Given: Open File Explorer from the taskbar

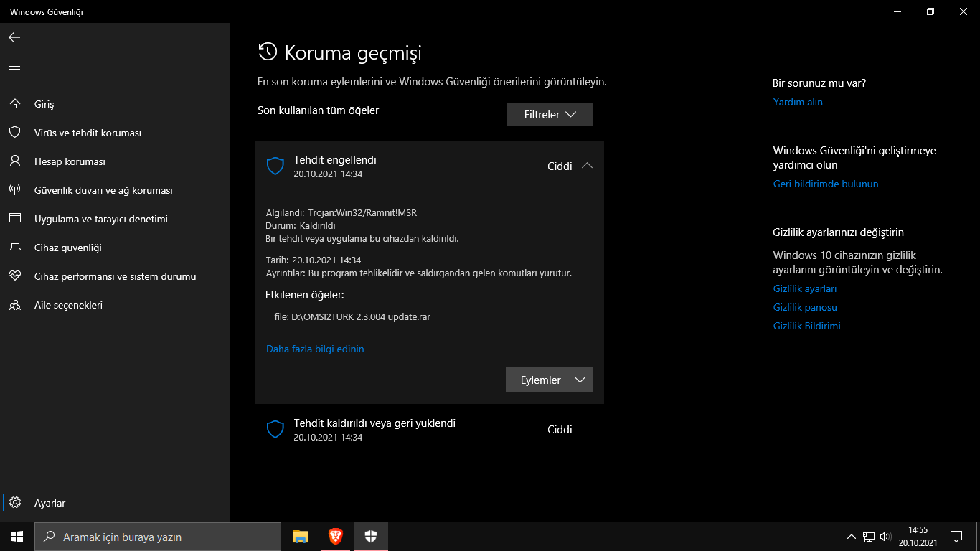Looking at the screenshot, I should (300, 537).
